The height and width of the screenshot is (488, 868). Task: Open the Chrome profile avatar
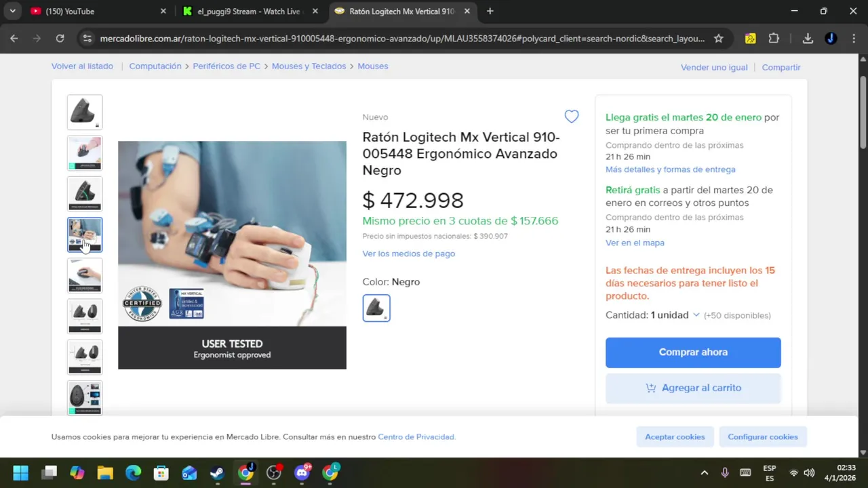tap(831, 39)
